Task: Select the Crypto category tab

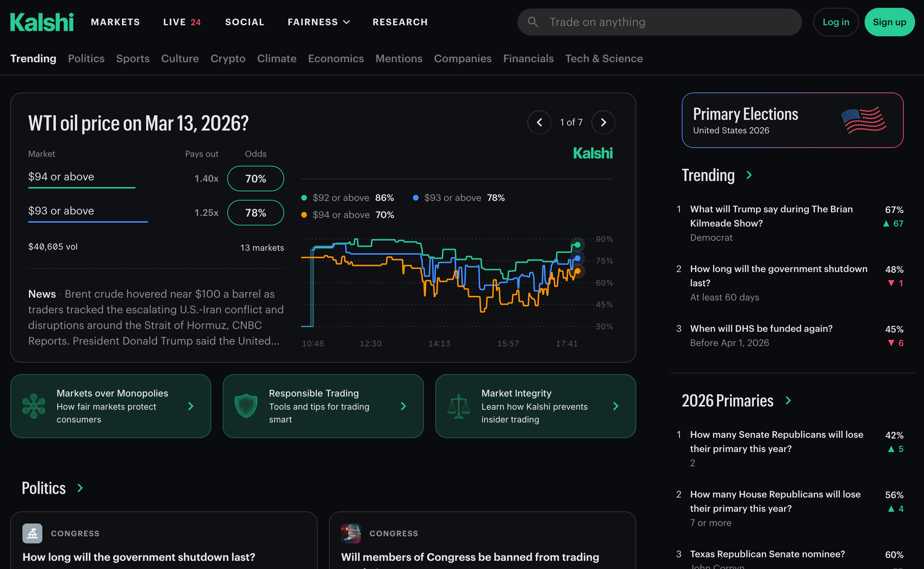Action: (228, 59)
